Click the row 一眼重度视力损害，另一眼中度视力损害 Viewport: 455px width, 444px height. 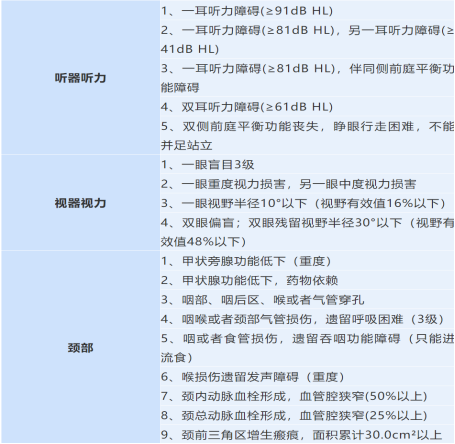(307, 184)
